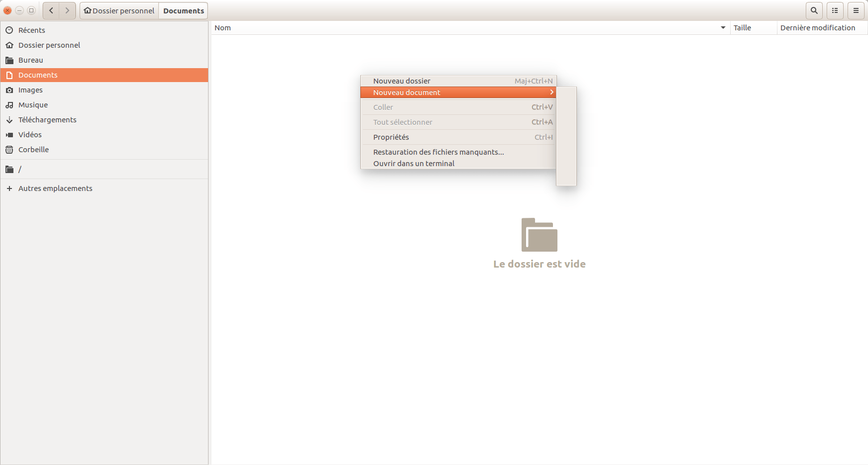Choose Restauration des fichiers manquants
Image resolution: width=868 pixels, height=465 pixels.
pyautogui.click(x=458, y=152)
